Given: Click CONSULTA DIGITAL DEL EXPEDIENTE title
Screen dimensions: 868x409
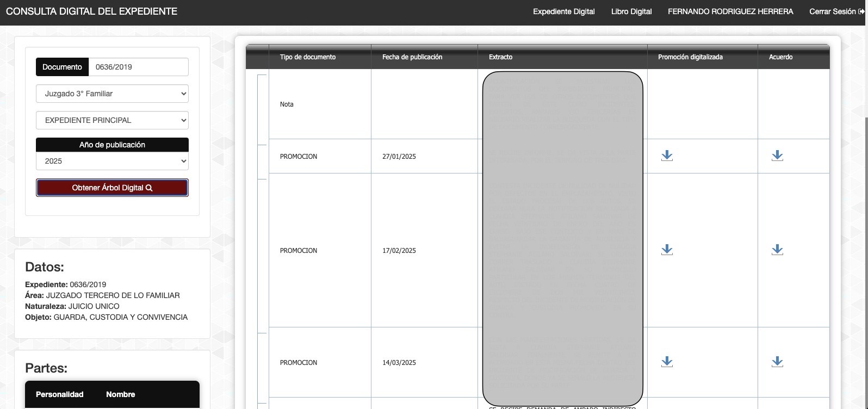Looking at the screenshot, I should pyautogui.click(x=91, y=11).
